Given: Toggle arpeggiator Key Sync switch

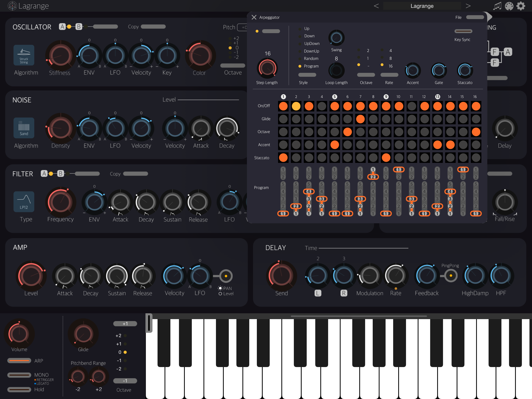Looking at the screenshot, I should 463,31.
